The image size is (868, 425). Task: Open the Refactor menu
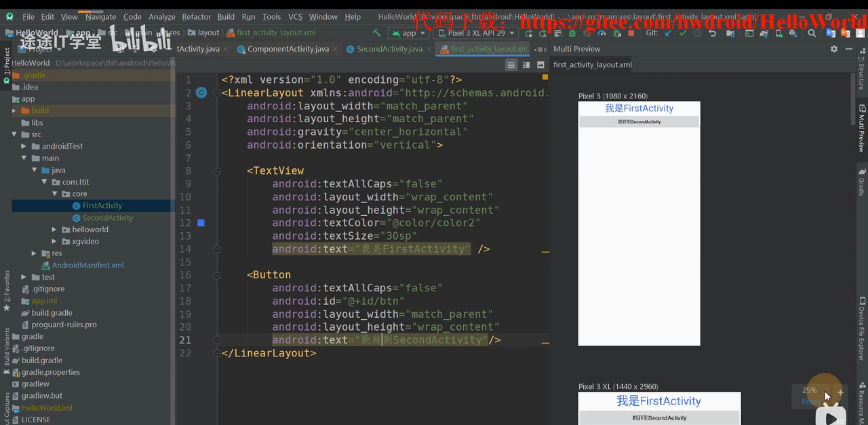196,16
